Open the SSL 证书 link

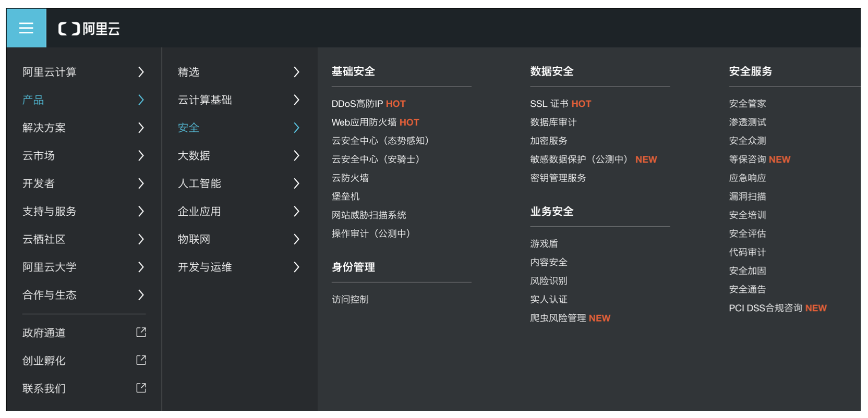coord(549,104)
